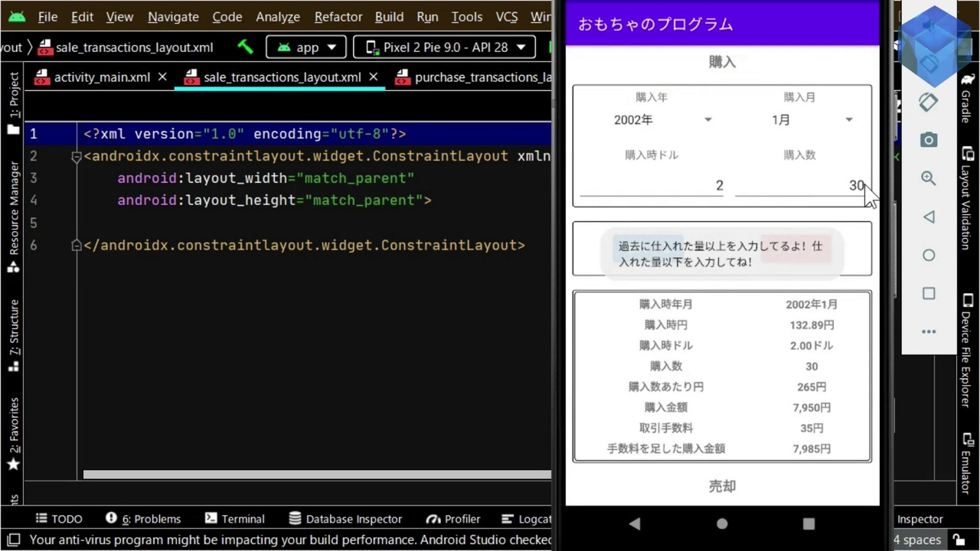Open the app run configuration dropdown

point(305,47)
